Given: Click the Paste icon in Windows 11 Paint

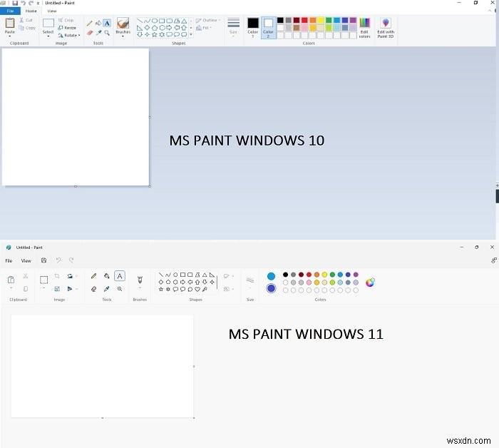Looking at the screenshot, I should tap(11, 280).
